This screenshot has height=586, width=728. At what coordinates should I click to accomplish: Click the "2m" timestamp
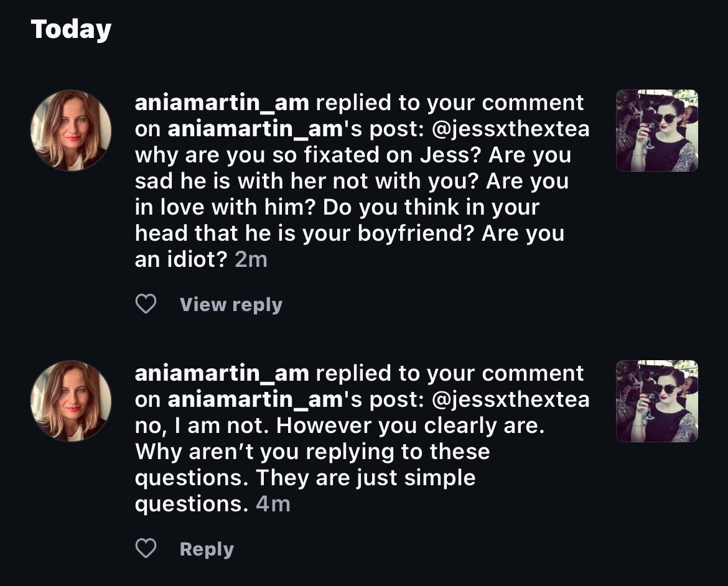point(251,259)
